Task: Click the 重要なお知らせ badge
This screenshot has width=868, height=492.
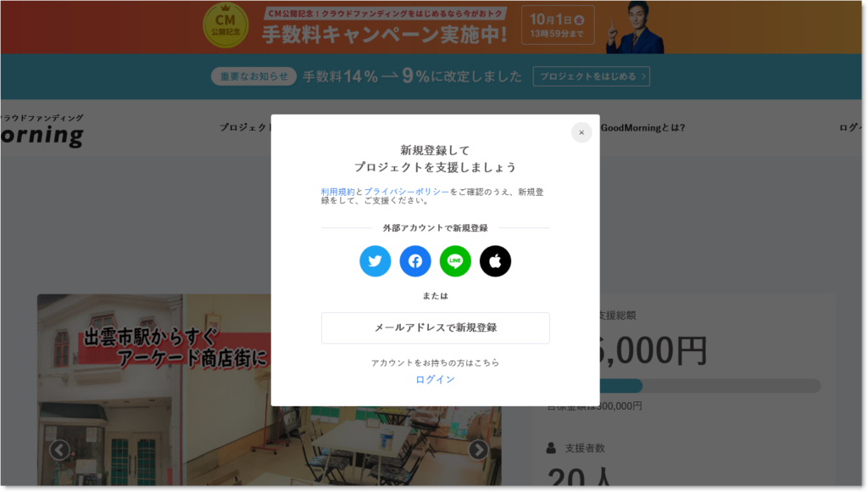Action: coord(253,76)
